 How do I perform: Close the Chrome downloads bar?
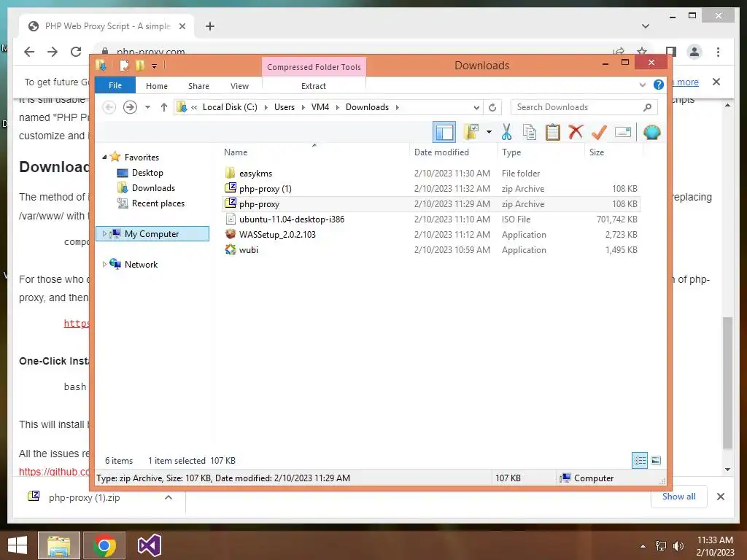[720, 497]
